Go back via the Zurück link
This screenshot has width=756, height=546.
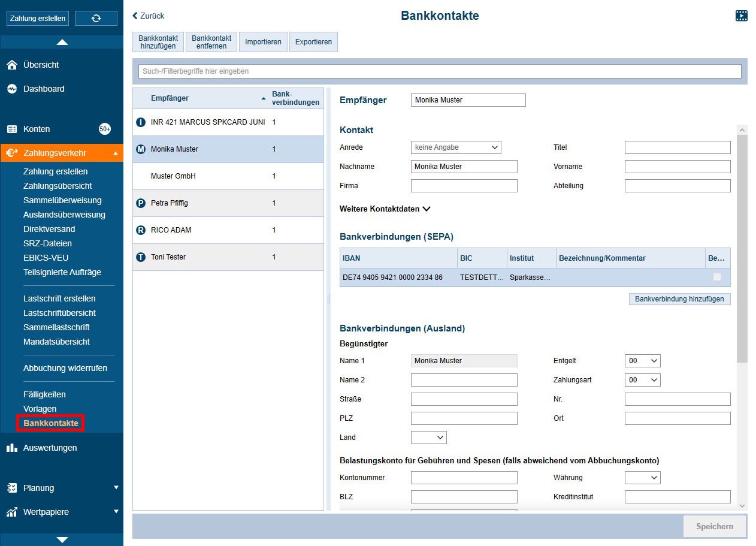147,16
